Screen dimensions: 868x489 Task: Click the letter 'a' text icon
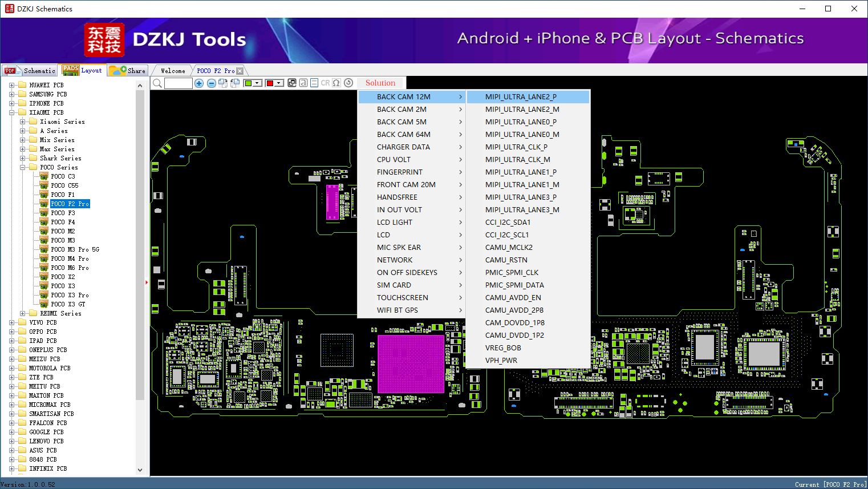tap(303, 83)
